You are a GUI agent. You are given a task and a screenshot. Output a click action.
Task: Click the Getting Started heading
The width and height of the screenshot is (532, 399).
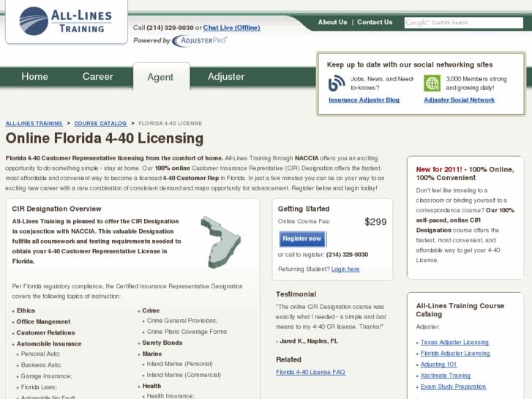click(x=304, y=209)
